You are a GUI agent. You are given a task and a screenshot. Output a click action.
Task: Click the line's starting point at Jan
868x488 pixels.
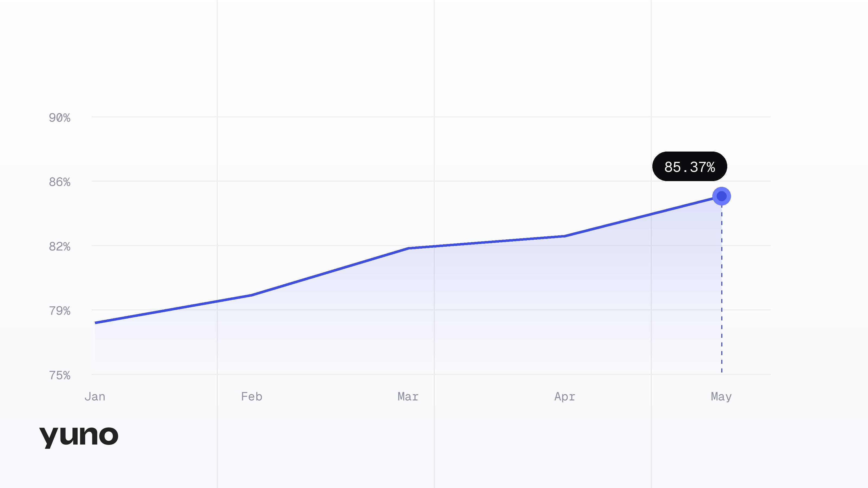[96, 323]
